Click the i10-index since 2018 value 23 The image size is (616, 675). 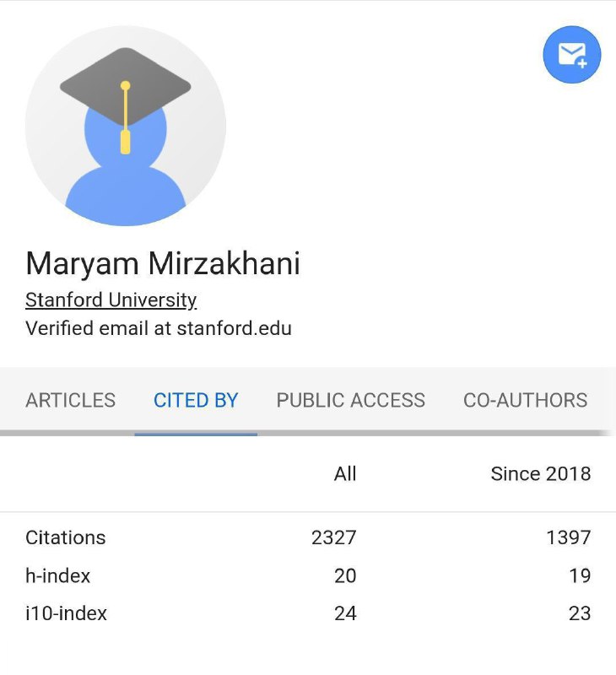point(580,613)
